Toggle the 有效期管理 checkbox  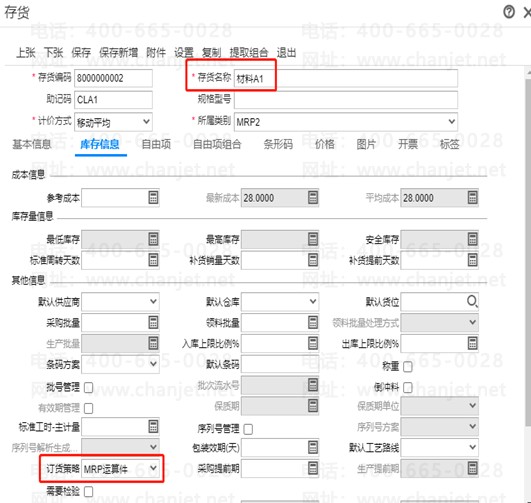[88, 408]
